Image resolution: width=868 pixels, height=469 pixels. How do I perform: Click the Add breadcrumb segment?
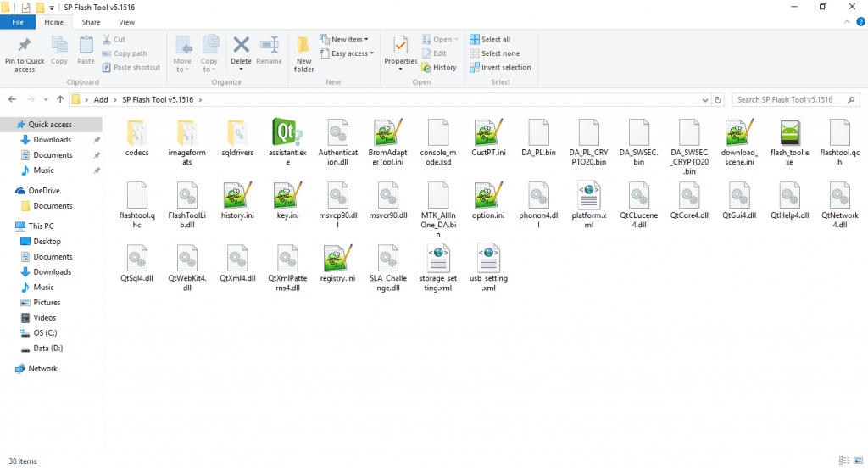101,100
